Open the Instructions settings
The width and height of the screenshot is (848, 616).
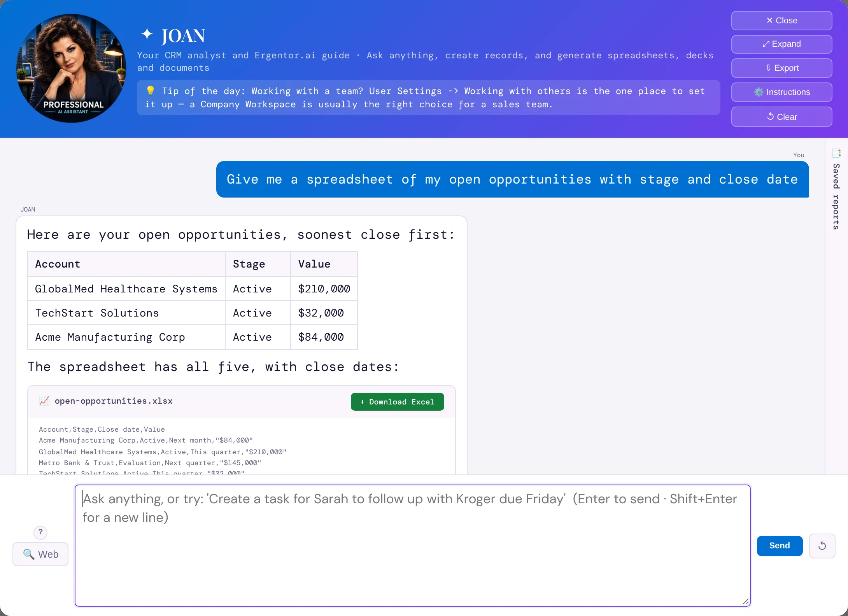781,92
